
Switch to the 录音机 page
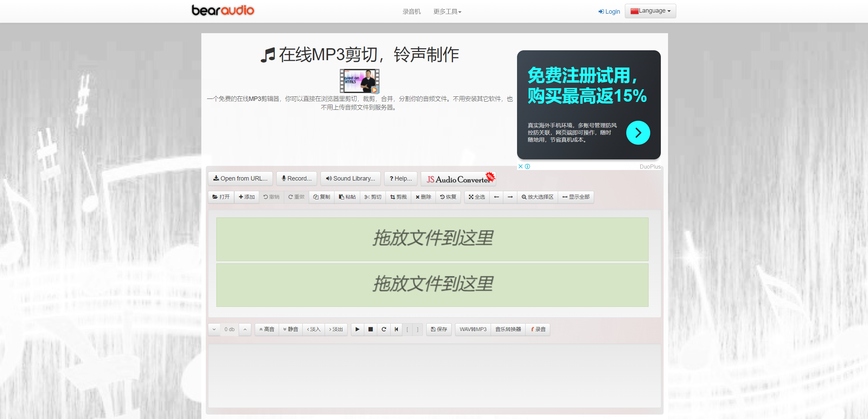point(412,11)
